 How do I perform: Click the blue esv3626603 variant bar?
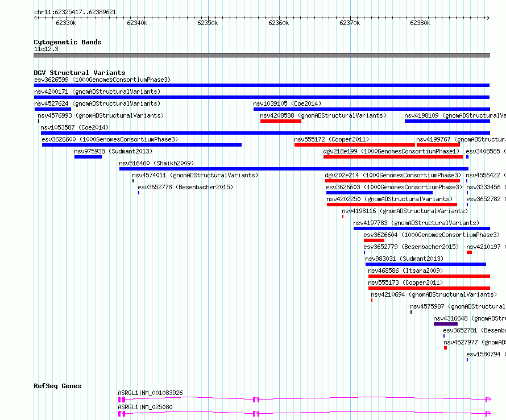[x=380, y=193]
